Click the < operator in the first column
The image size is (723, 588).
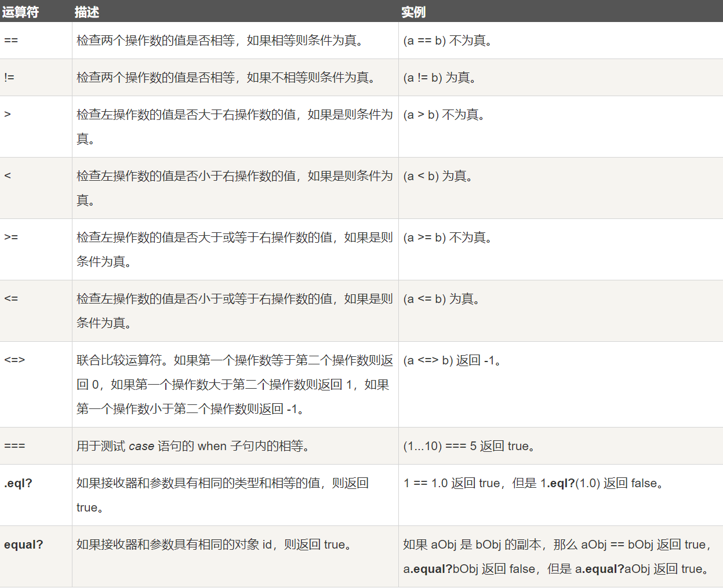[x=8, y=176]
